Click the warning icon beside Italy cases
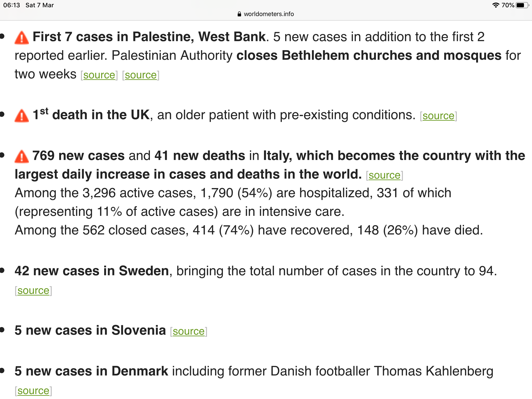 click(22, 156)
